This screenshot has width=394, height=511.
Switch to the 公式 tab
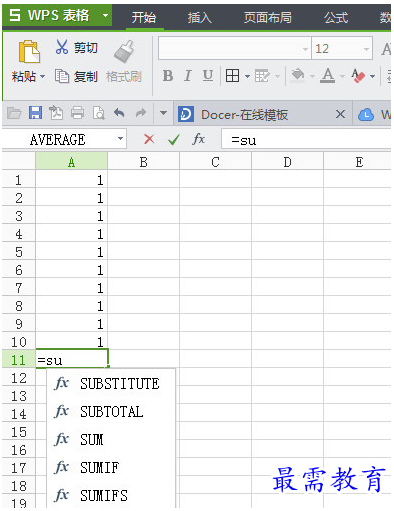(x=336, y=17)
